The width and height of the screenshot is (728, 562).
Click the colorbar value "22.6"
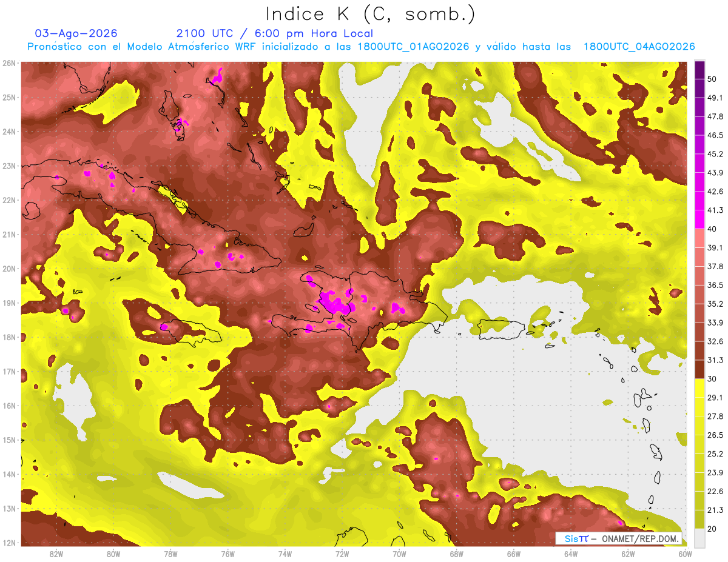point(715,491)
